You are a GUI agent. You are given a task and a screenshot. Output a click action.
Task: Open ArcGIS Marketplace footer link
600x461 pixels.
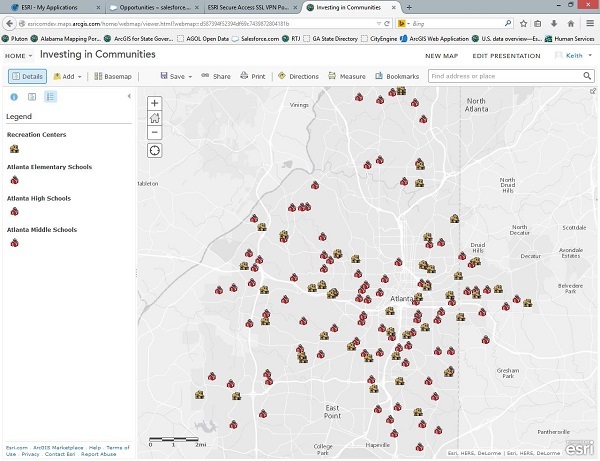[x=58, y=447]
